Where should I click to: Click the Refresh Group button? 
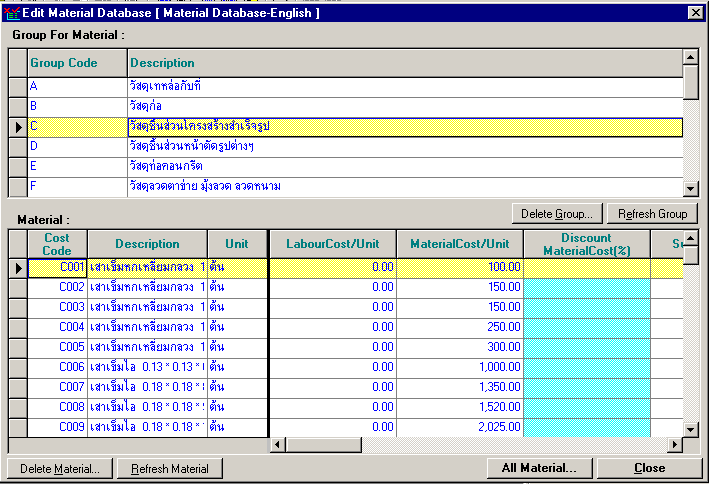point(652,214)
